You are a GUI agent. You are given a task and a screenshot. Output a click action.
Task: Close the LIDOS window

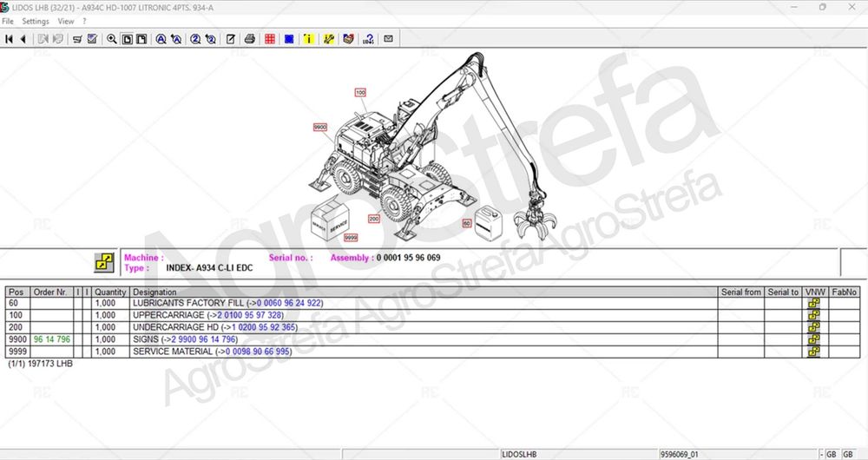click(852, 7)
